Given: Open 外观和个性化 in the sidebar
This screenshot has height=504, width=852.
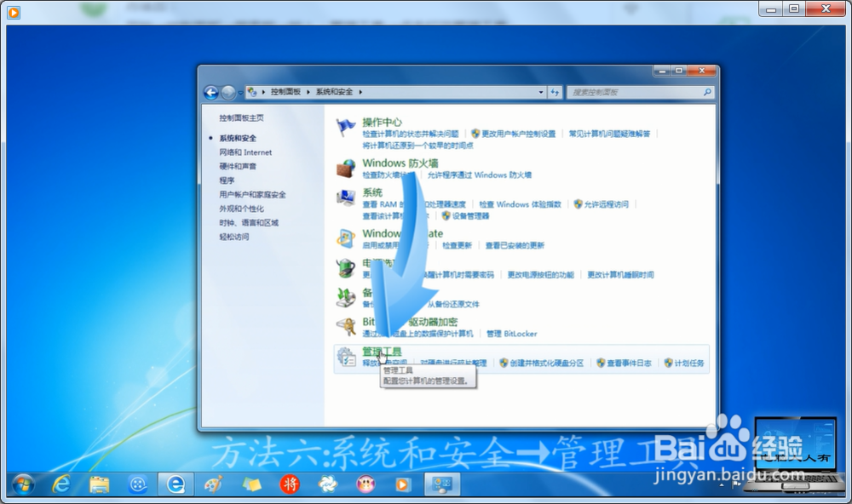Looking at the screenshot, I should (241, 209).
